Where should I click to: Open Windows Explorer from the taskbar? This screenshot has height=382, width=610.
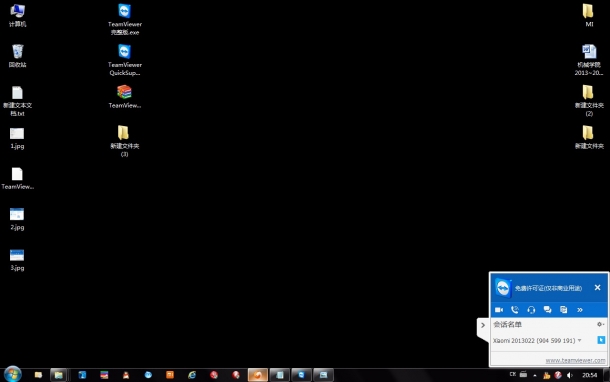pos(59,375)
